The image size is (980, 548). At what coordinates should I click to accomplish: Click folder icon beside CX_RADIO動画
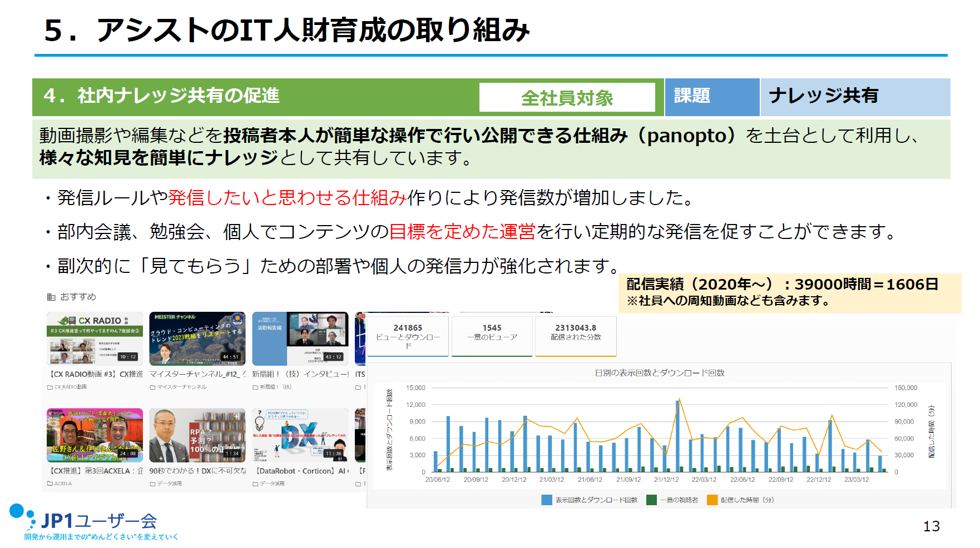tap(50, 387)
